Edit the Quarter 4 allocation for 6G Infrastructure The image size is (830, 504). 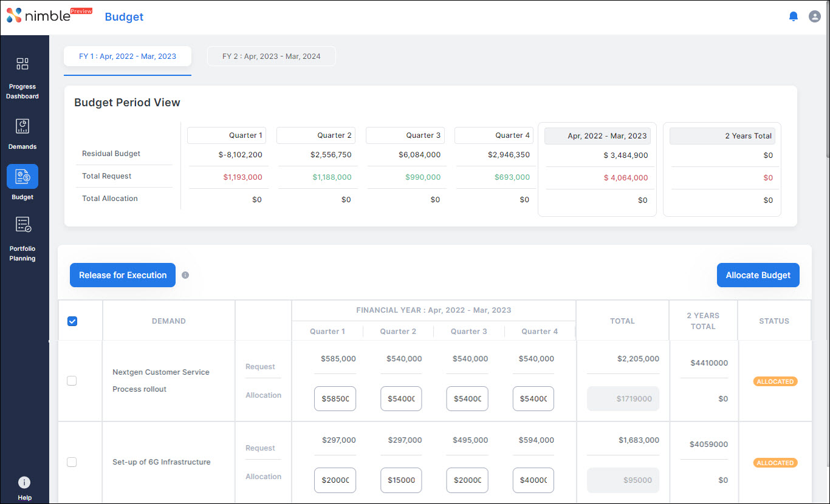(x=533, y=480)
